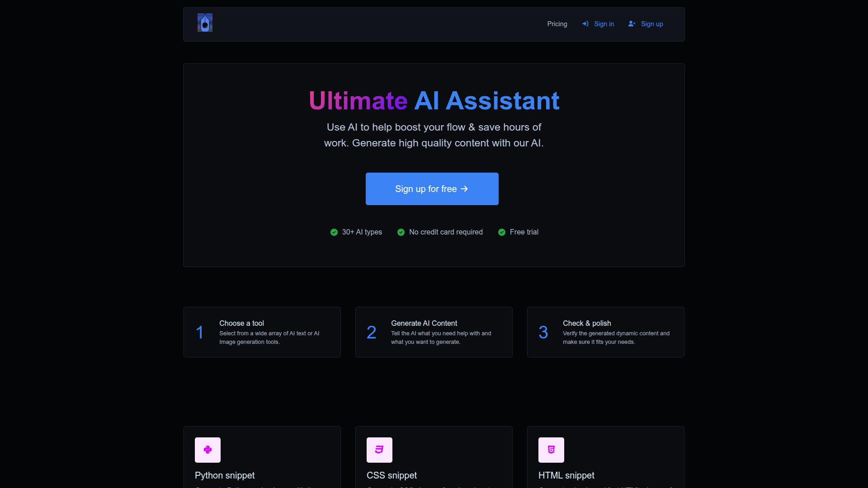The height and width of the screenshot is (488, 868).
Task: Click the CSS snippet icon
Action: click(x=379, y=450)
